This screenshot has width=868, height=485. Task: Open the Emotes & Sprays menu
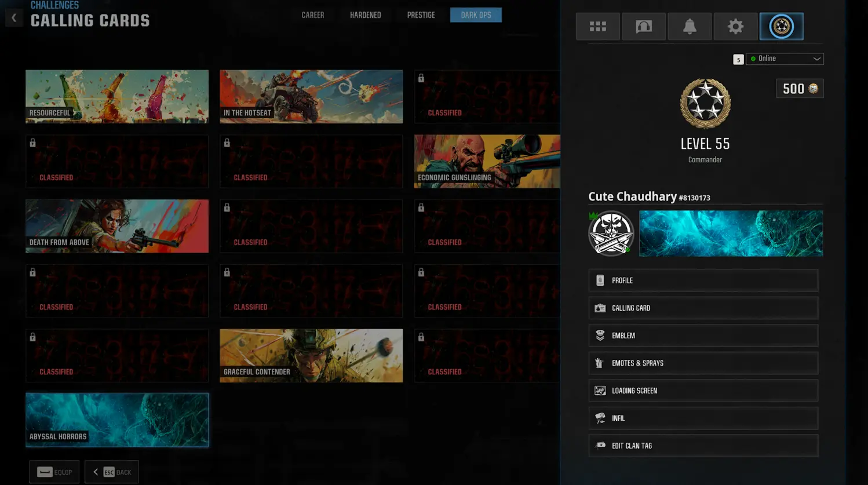tap(703, 363)
